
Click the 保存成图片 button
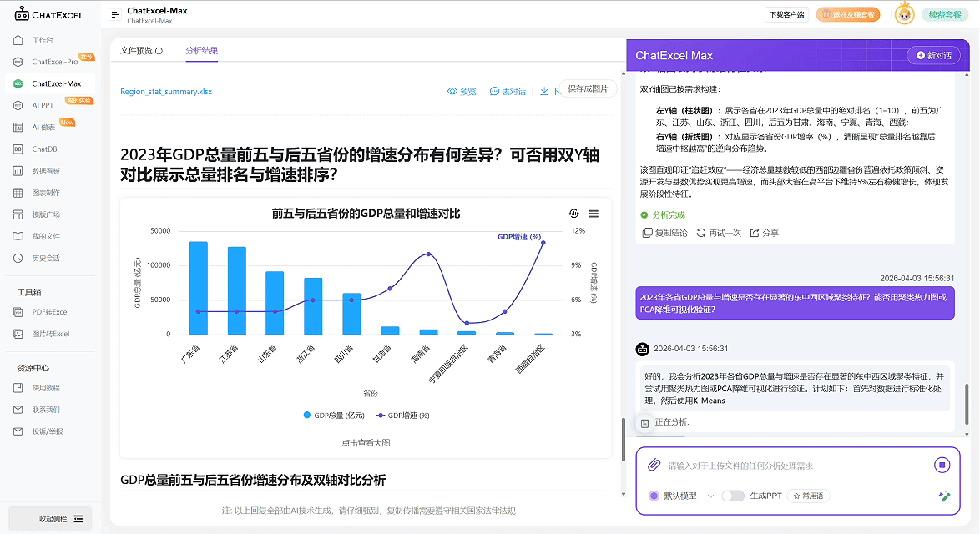(x=588, y=89)
